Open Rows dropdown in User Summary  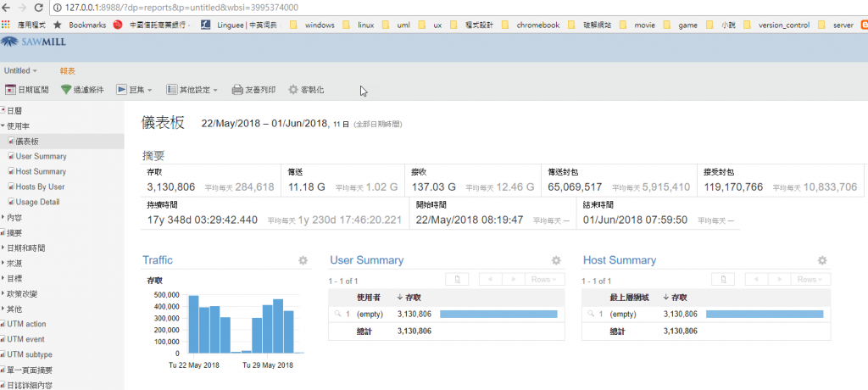545,279
